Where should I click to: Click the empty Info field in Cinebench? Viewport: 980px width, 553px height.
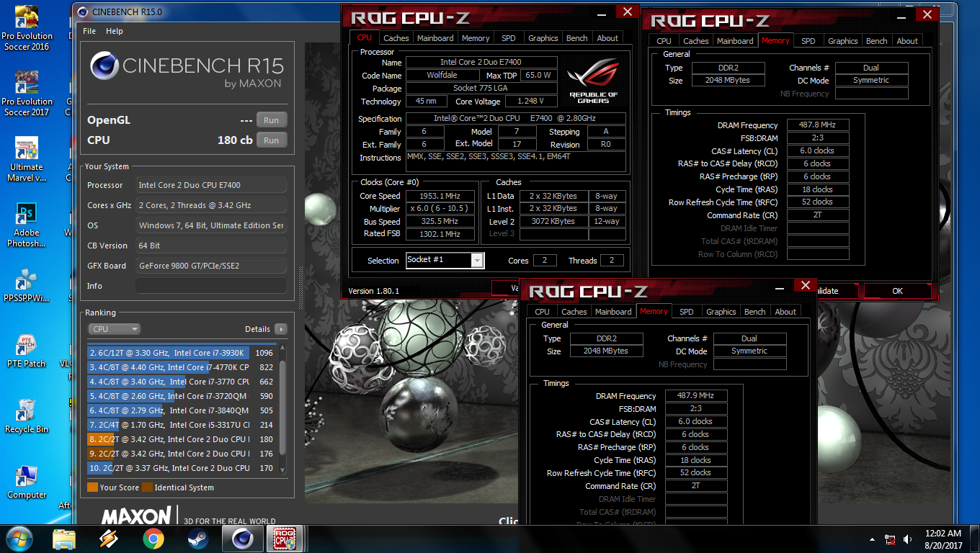click(x=211, y=286)
